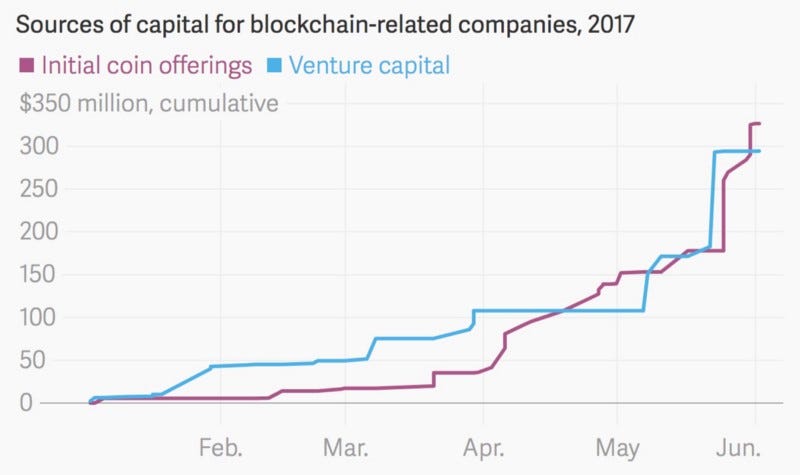Click the 0 y-axis label
This screenshot has height=475, width=800.
coord(26,403)
